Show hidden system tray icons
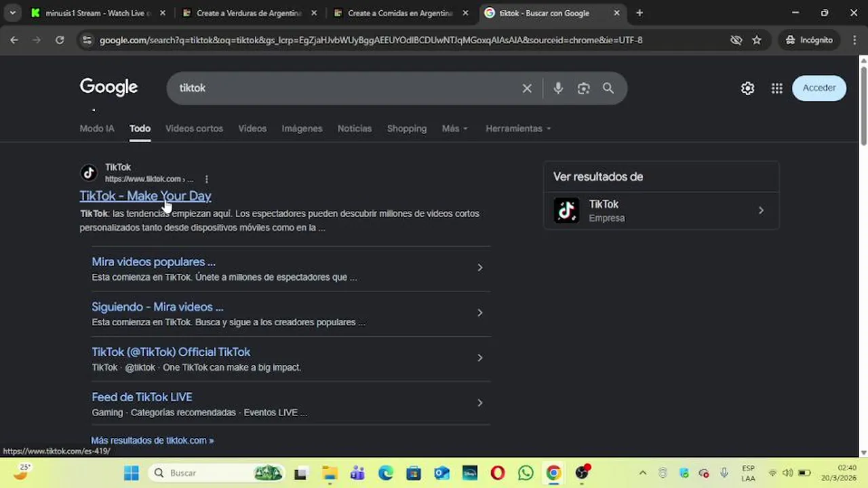Screen dimensions: 868x488 point(643,472)
